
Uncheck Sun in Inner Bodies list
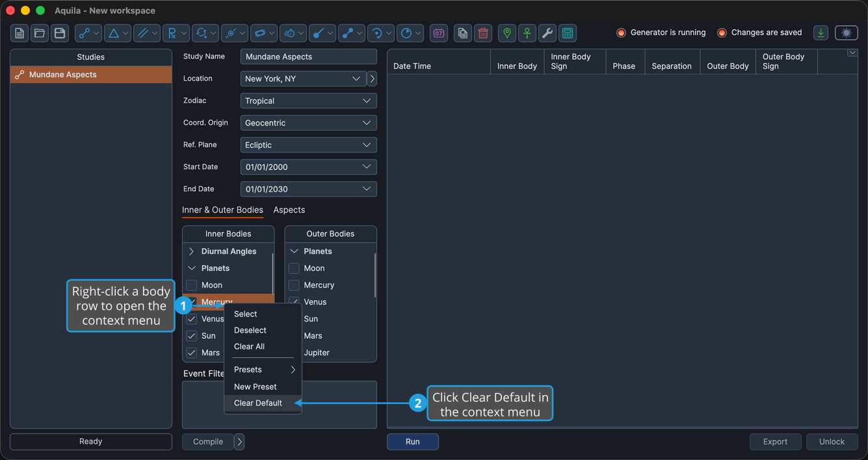click(192, 336)
